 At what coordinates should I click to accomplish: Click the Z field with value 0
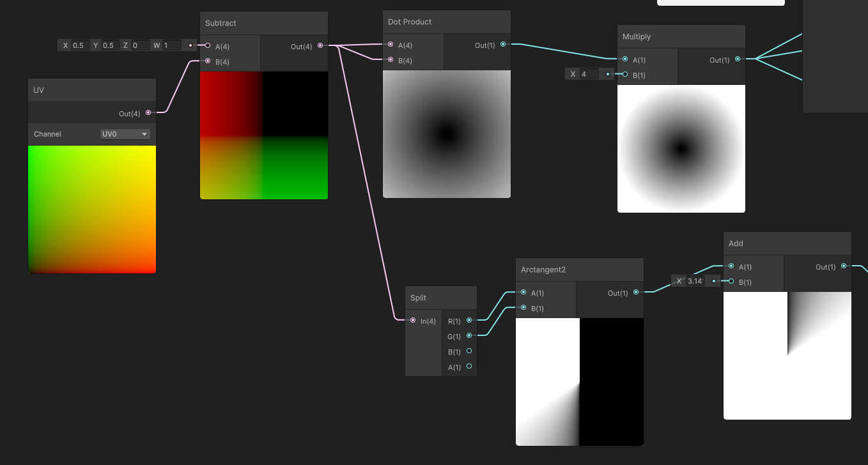pyautogui.click(x=140, y=45)
